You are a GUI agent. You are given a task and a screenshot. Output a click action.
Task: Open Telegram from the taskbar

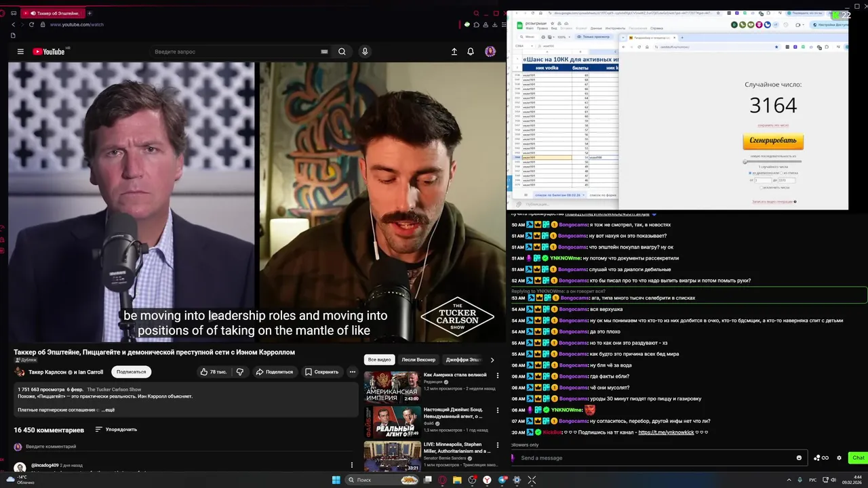coord(502,480)
